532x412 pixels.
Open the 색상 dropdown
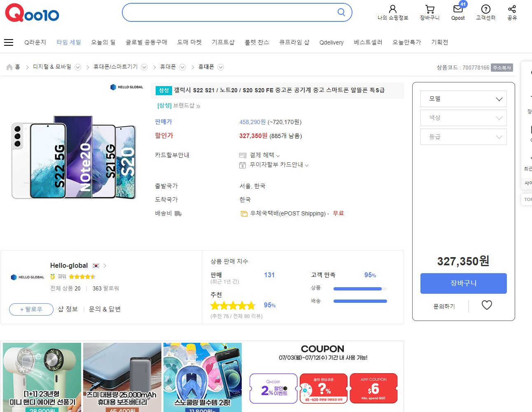[x=464, y=118]
